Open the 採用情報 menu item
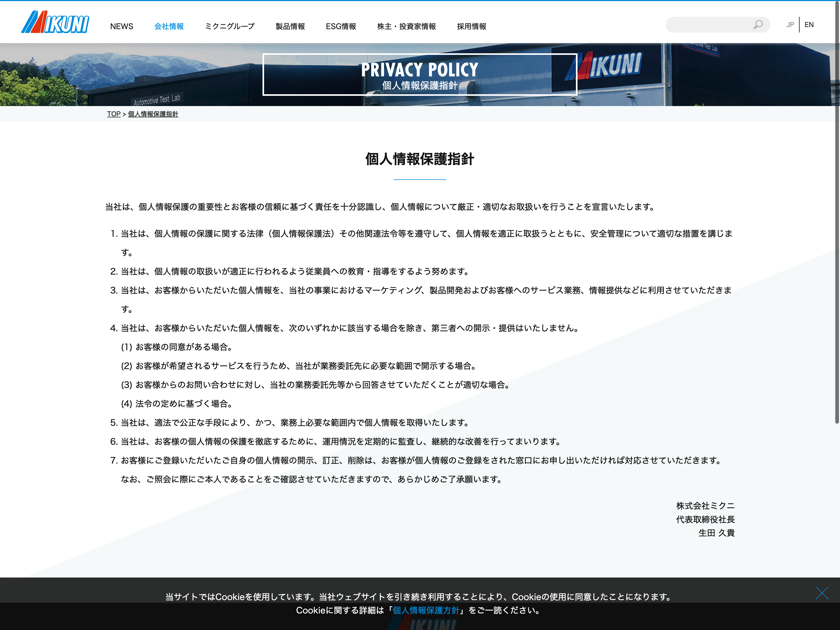Viewport: 840px width, 630px height. 471,26
